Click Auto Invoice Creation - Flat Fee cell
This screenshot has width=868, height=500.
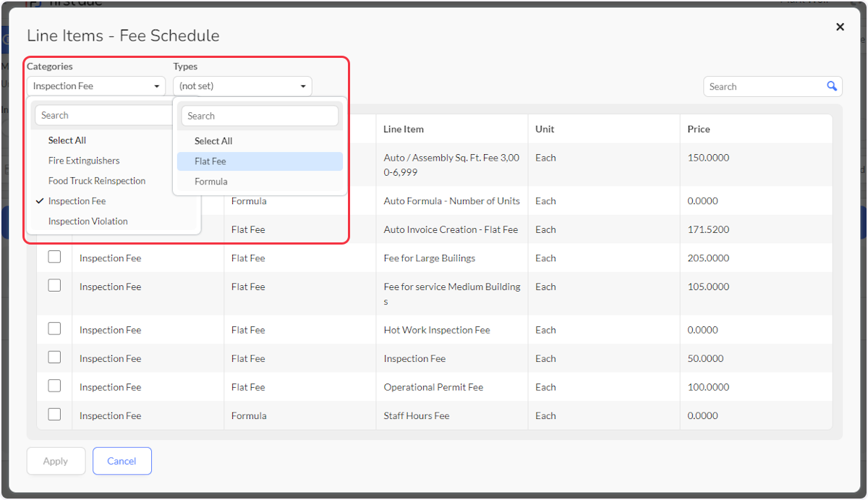(x=451, y=229)
